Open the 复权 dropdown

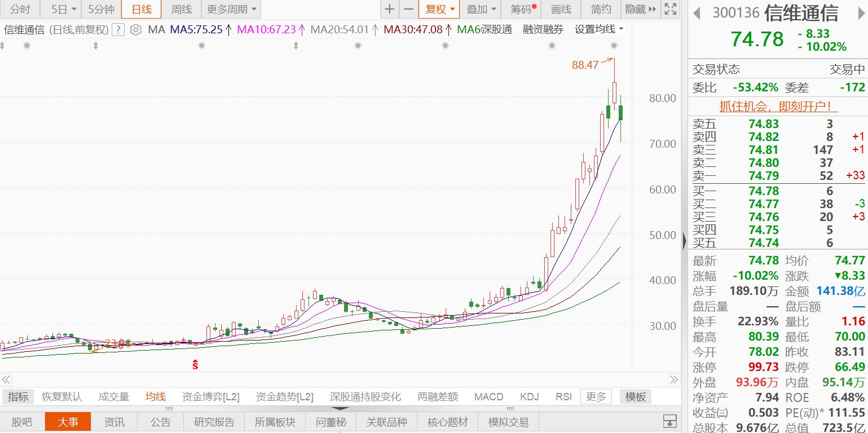pos(439,9)
